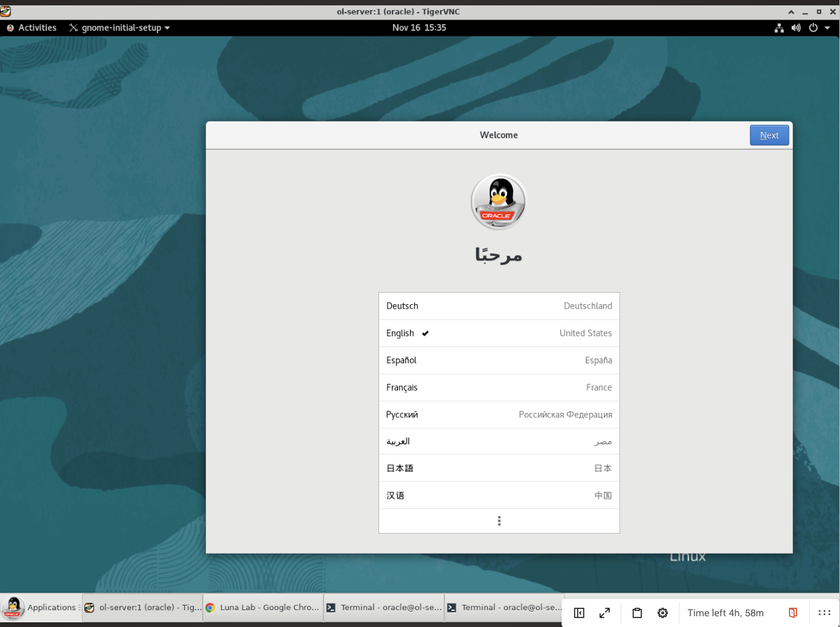Screen dimensions: 840x627
Task: Click the Time left 4h, 58m label
Action: 725,613
